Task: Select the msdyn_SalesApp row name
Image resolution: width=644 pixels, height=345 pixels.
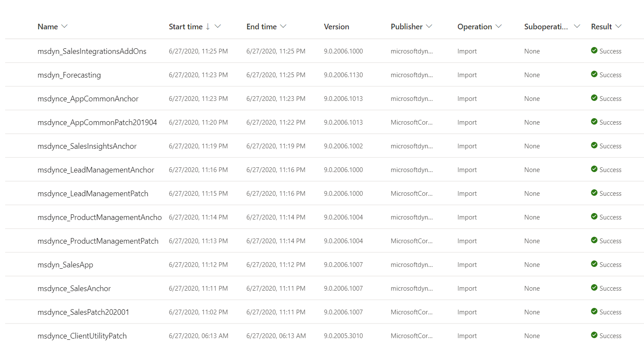Action: coord(65,265)
